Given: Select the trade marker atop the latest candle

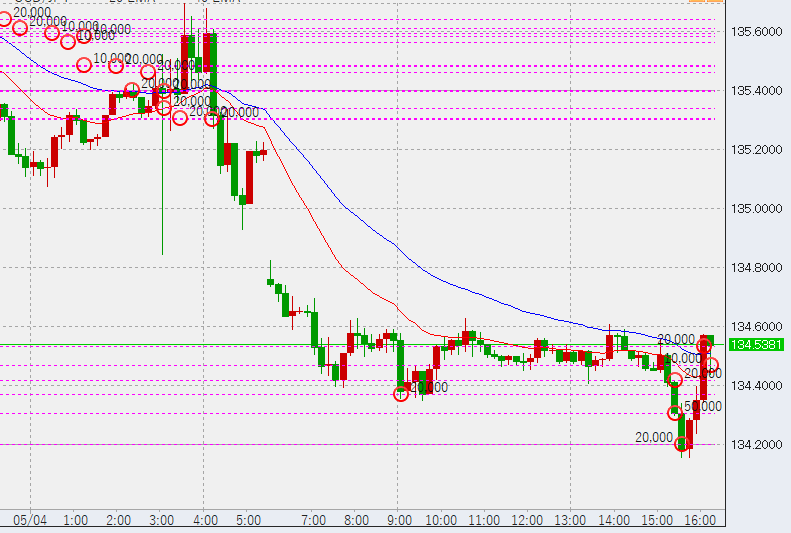Looking at the screenshot, I should pyautogui.click(x=704, y=346).
